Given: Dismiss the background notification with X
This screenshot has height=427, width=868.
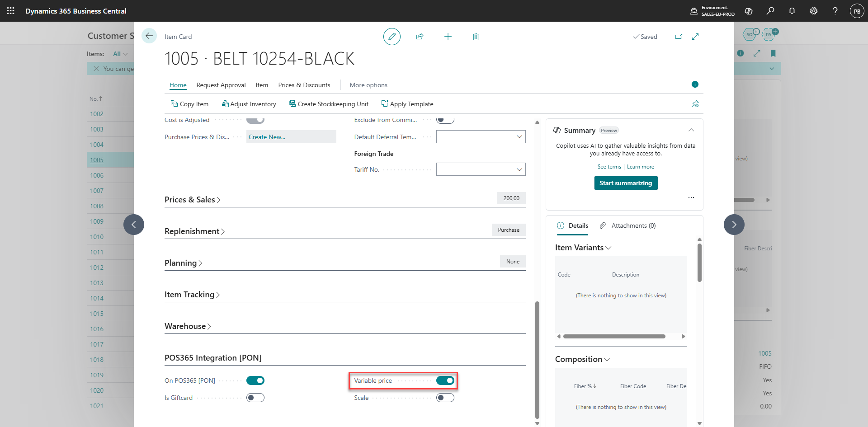Looking at the screenshot, I should coord(96,69).
